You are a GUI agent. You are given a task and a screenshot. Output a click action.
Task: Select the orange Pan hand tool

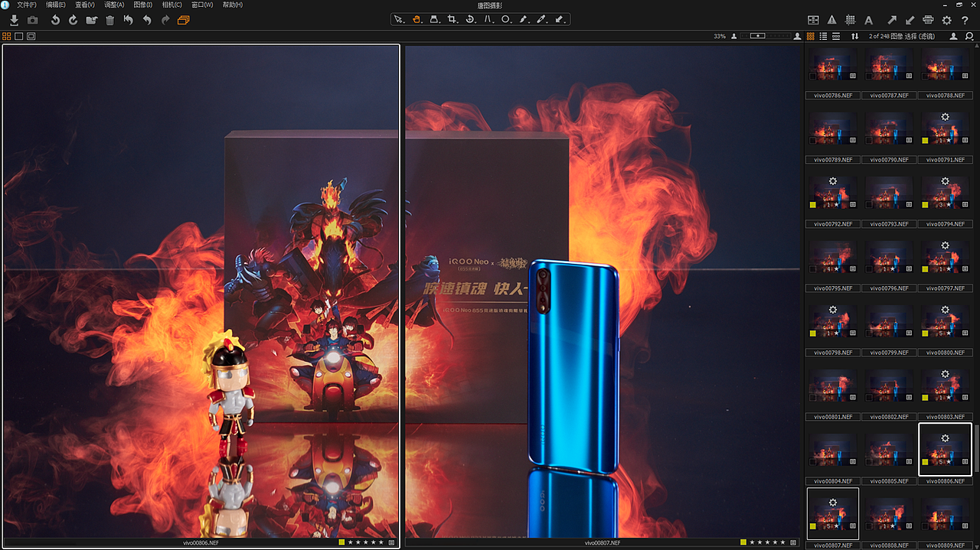(x=416, y=19)
